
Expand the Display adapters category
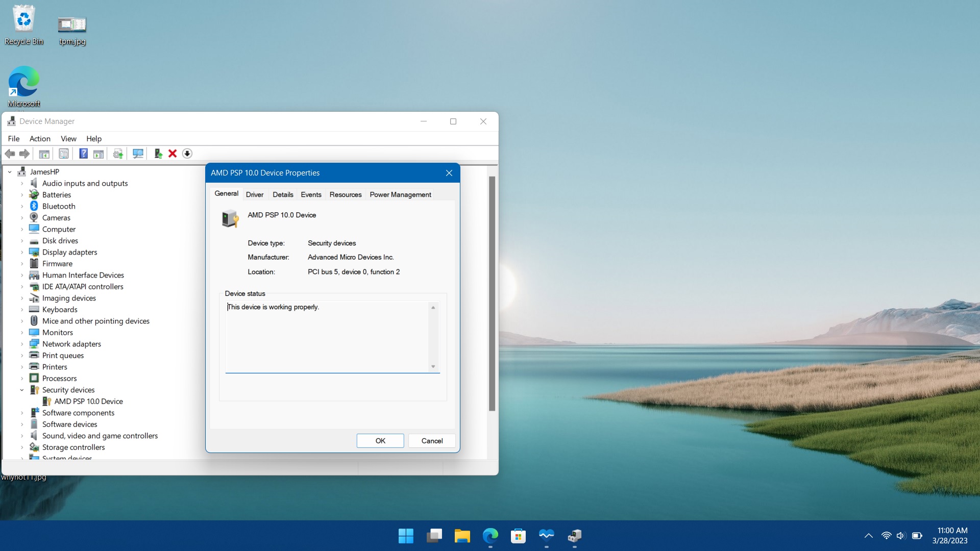pyautogui.click(x=22, y=253)
